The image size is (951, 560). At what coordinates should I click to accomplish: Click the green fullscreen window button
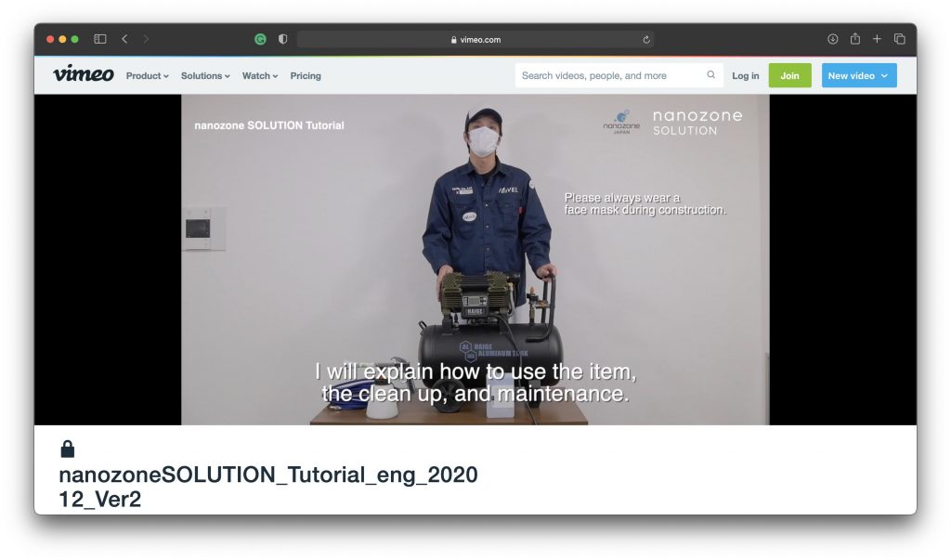(74, 39)
